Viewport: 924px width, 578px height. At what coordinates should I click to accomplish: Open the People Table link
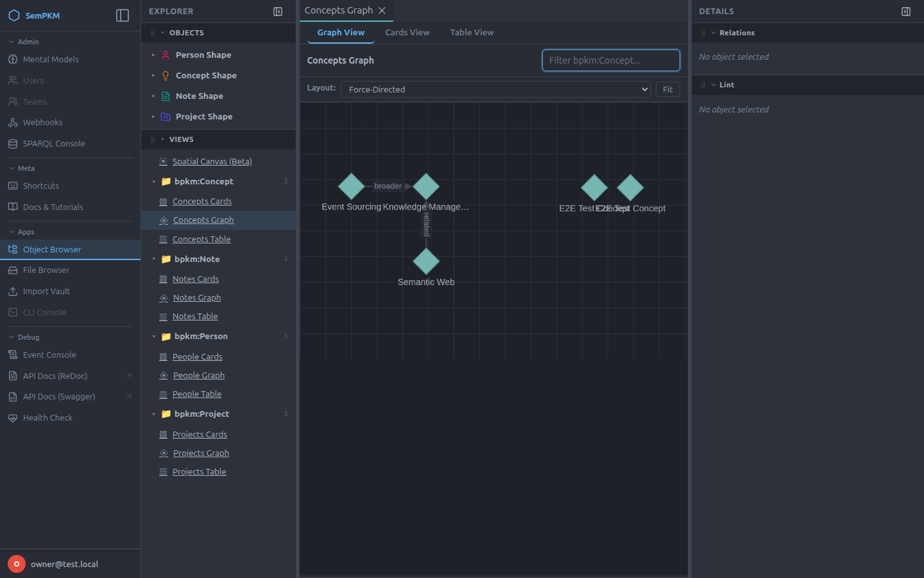(197, 394)
